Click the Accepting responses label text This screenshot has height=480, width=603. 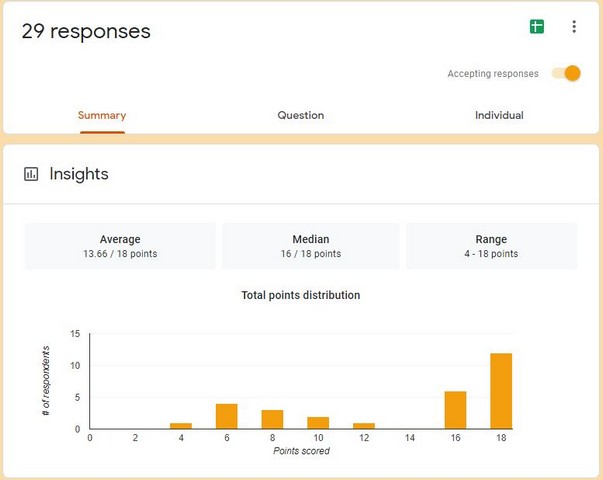[x=492, y=74]
